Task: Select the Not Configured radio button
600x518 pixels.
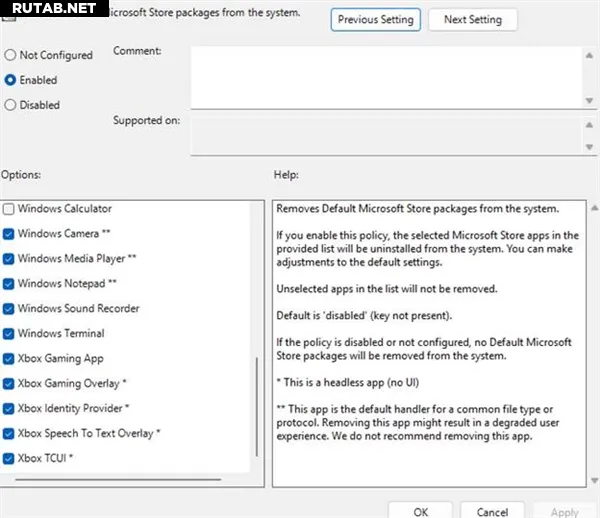Action: point(10,55)
